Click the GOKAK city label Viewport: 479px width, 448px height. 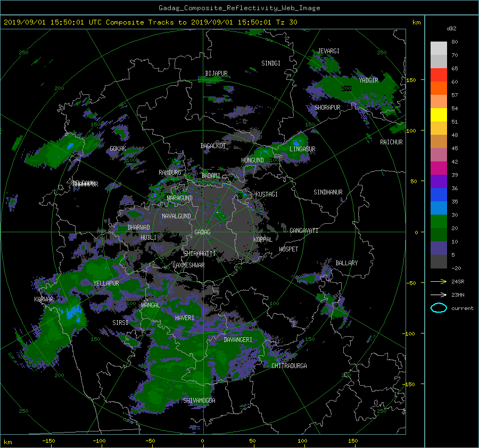118,149
